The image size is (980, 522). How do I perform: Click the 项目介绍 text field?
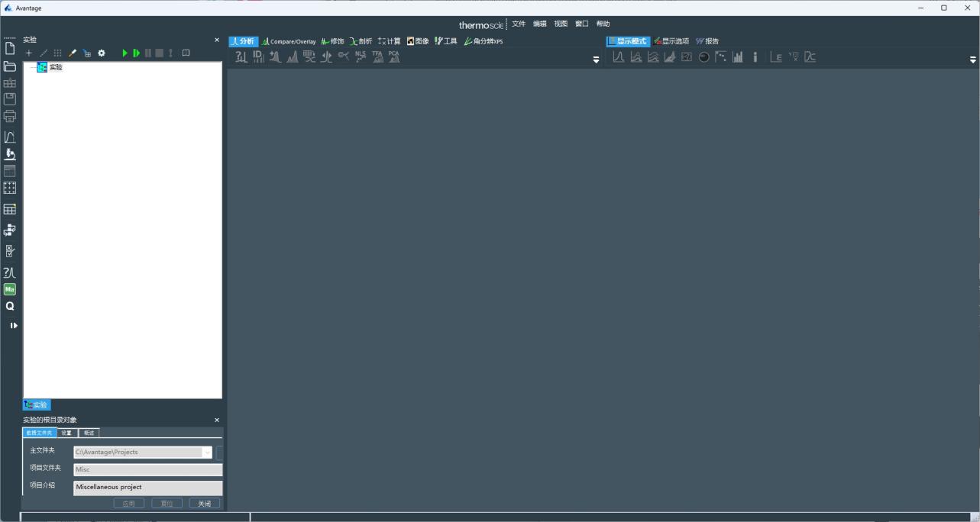(x=147, y=487)
